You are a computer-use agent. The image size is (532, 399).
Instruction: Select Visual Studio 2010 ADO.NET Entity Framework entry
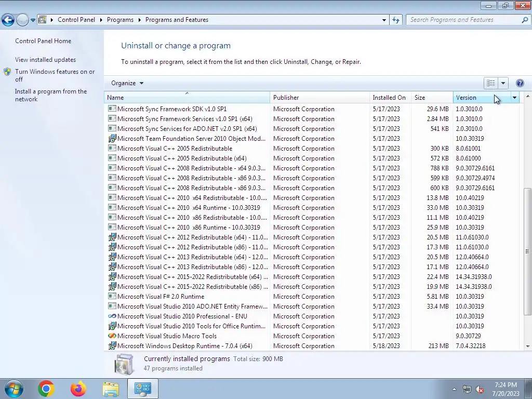[x=192, y=307]
